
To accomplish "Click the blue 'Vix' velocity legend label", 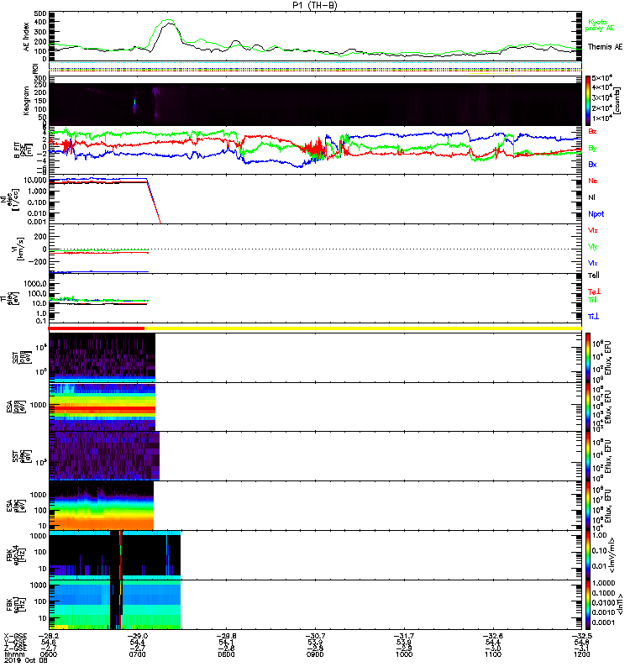I will click(593, 262).
